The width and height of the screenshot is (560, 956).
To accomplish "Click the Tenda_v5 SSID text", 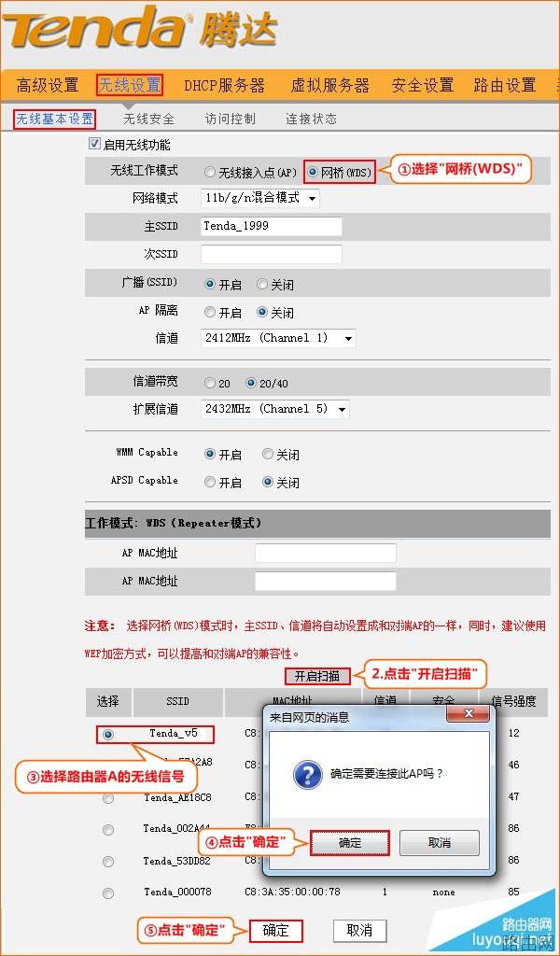I will tap(174, 733).
